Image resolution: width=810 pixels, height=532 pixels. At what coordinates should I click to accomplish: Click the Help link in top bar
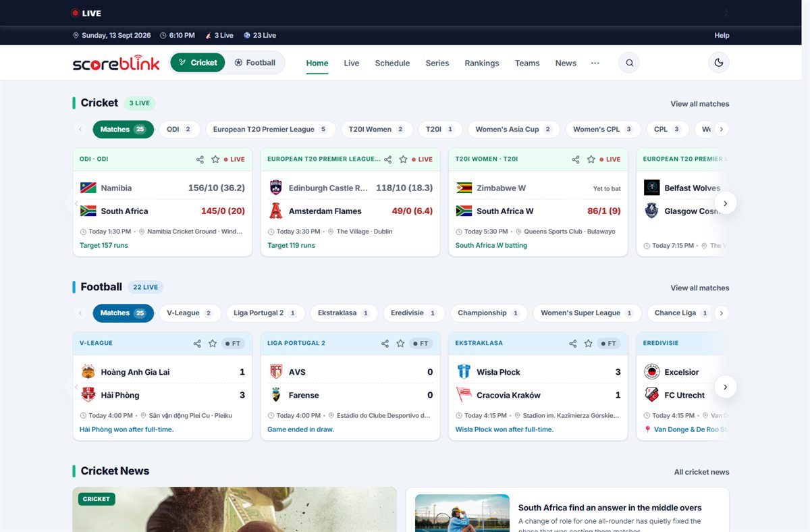tap(722, 35)
